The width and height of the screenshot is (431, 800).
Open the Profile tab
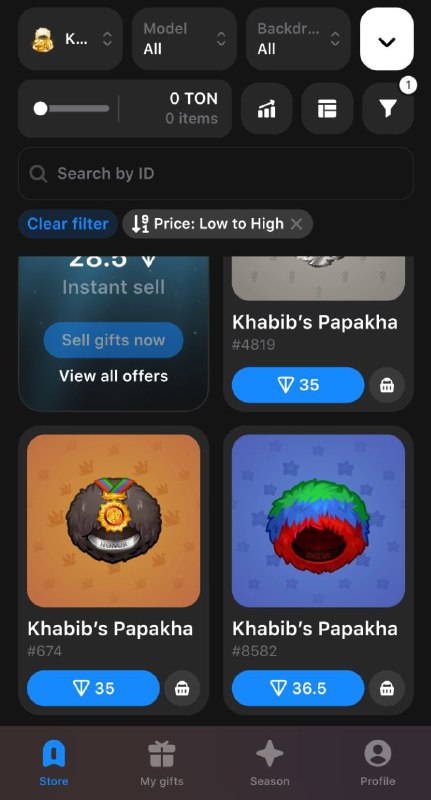click(377, 763)
